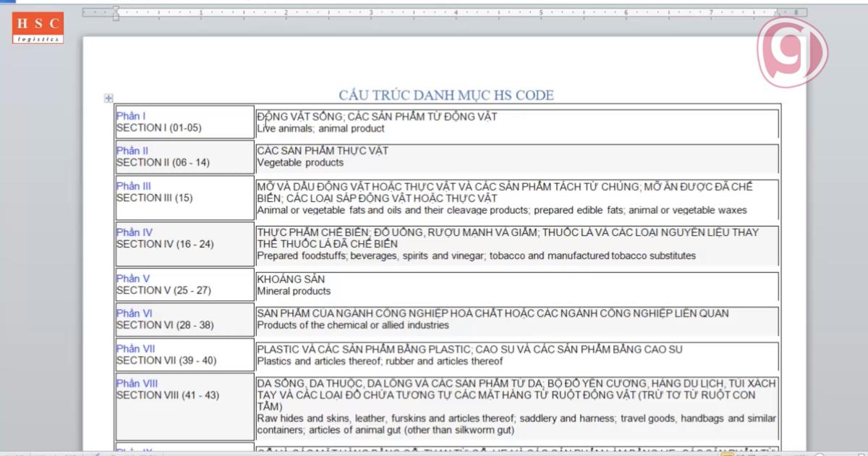Click the 'Phần VI' text
Viewport: 868px width, 456px height.
click(135, 313)
